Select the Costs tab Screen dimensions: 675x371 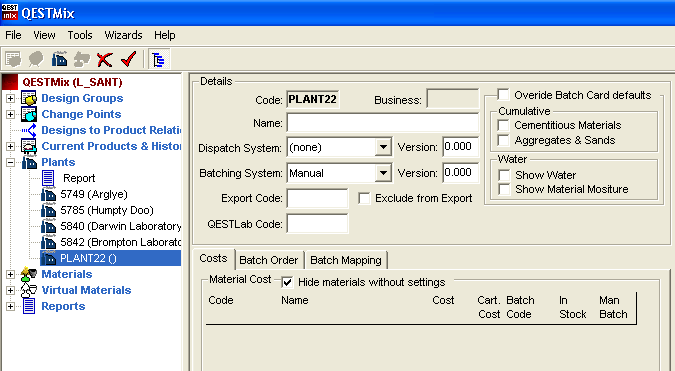pos(214,259)
